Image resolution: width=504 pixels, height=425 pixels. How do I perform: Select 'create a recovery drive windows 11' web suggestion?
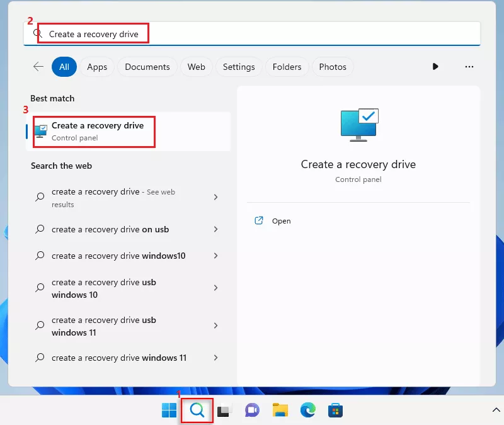click(119, 358)
